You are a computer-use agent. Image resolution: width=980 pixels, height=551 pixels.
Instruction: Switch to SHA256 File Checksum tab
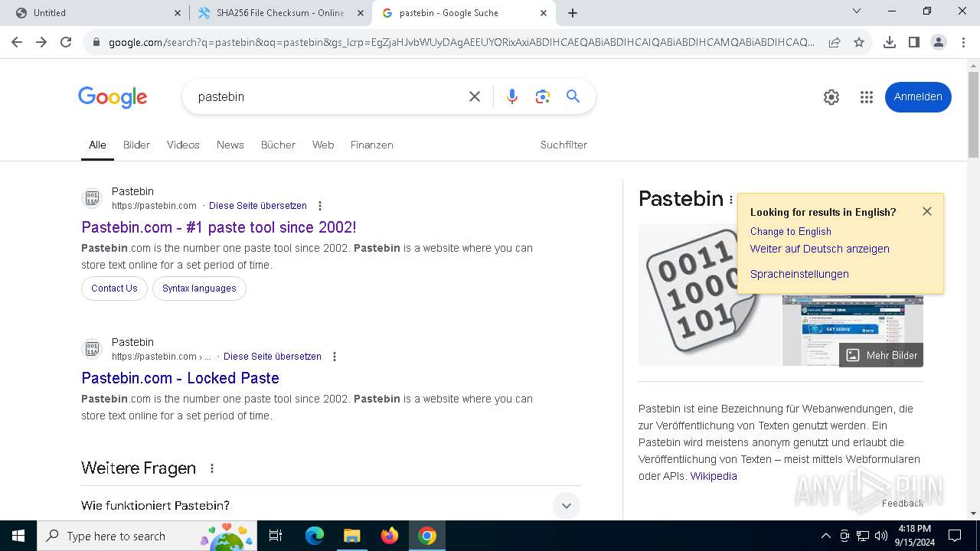click(x=280, y=13)
